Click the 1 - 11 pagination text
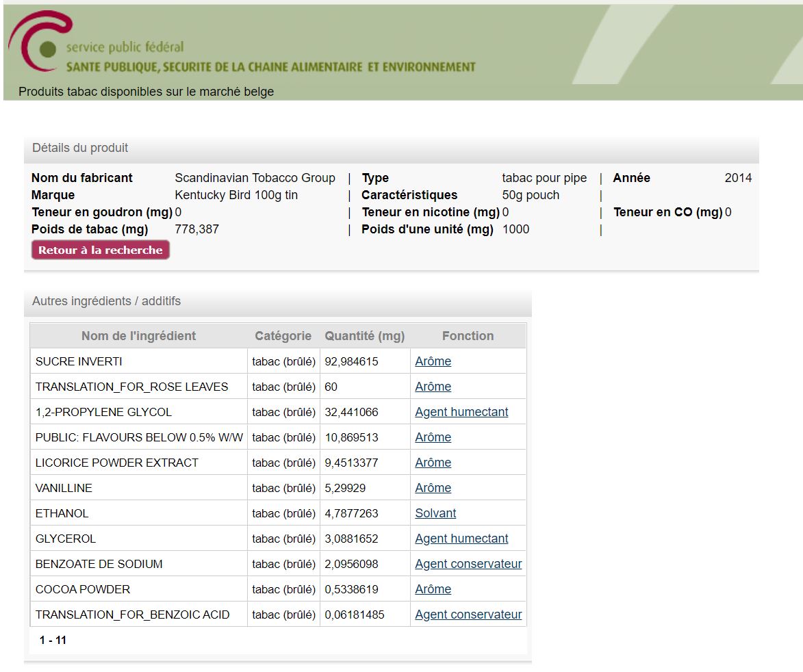Image resolution: width=803 pixels, height=672 pixels. (x=53, y=641)
